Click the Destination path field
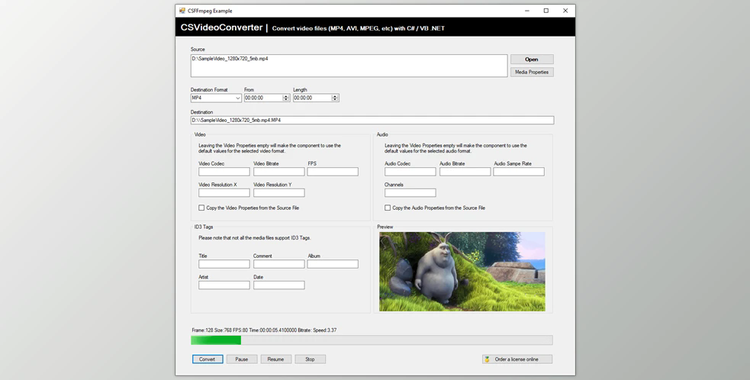The image size is (750, 380). [372, 120]
